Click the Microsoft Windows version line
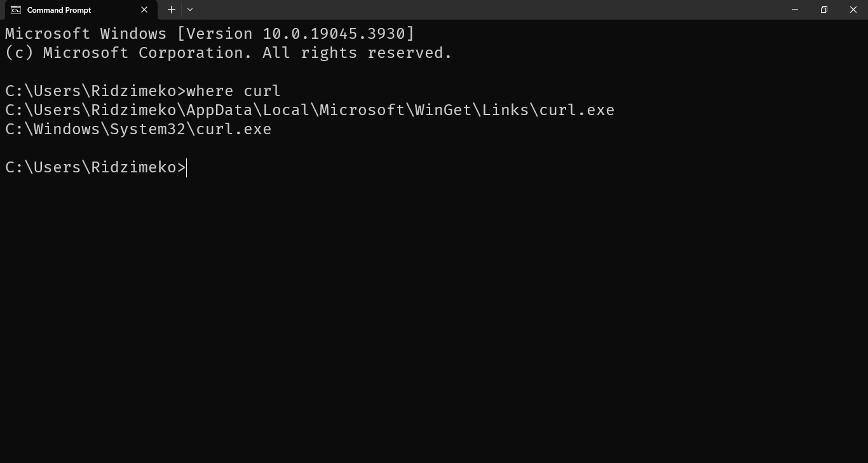Image resolution: width=868 pixels, height=463 pixels. 210,34
